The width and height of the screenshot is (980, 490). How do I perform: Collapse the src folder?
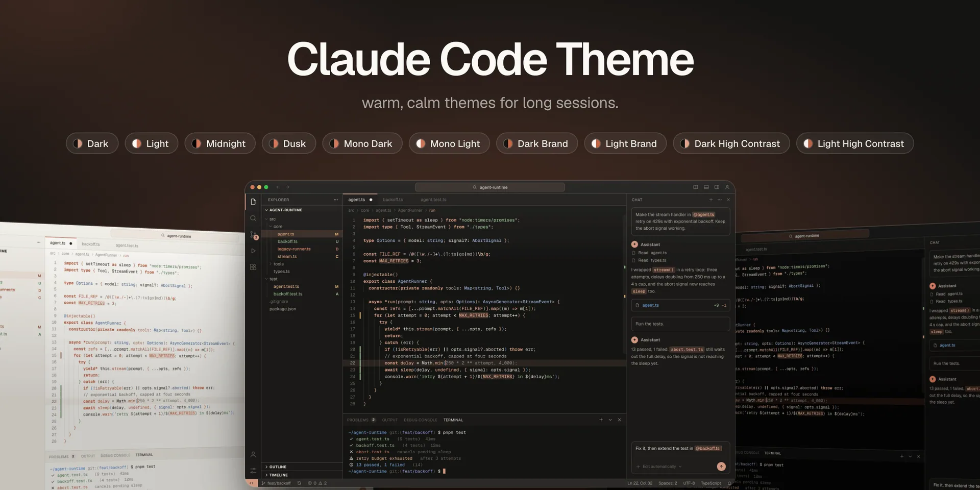click(302, 219)
